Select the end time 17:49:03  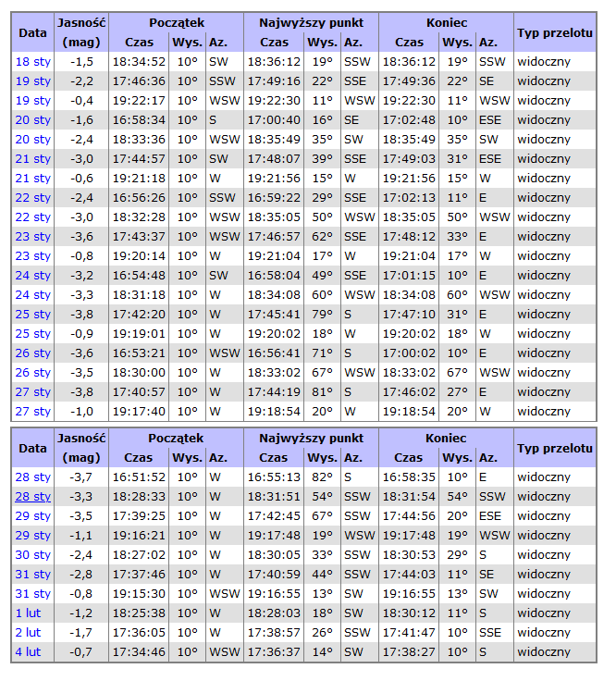pyautogui.click(x=409, y=159)
